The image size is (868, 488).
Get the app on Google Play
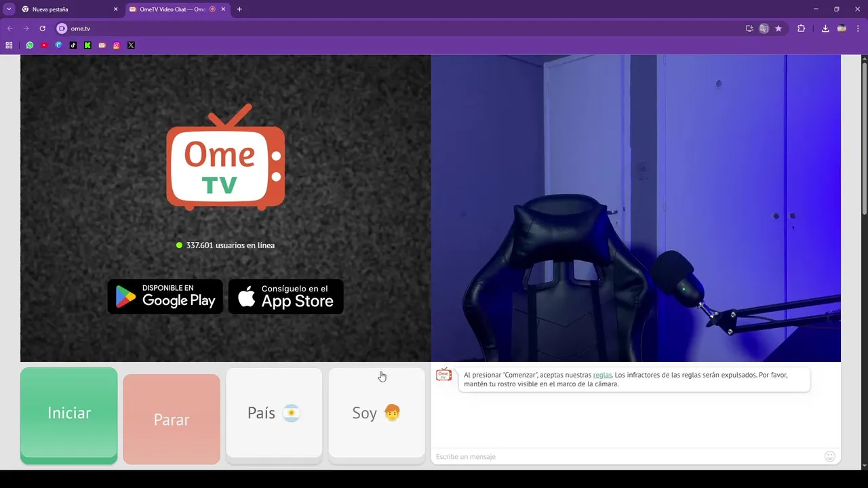[165, 297]
